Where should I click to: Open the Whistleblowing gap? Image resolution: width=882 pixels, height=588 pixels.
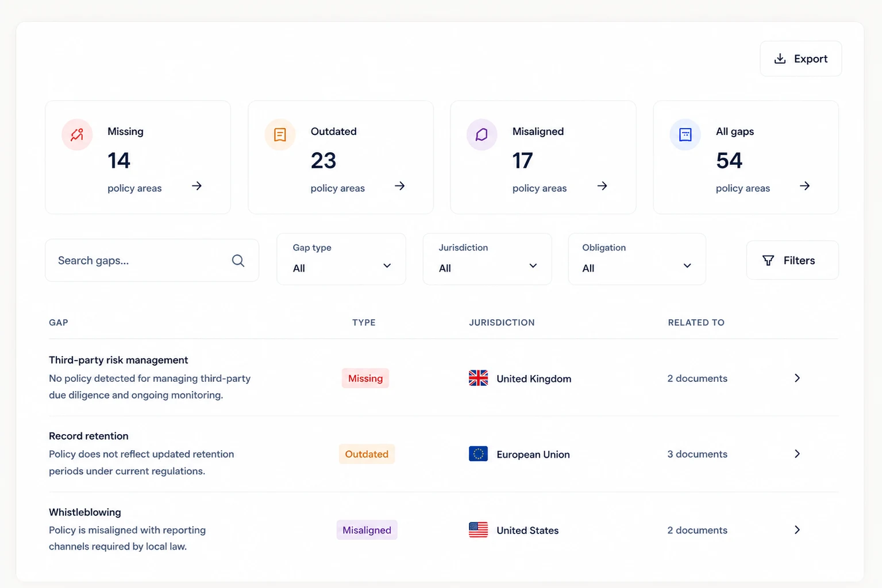coord(85,512)
